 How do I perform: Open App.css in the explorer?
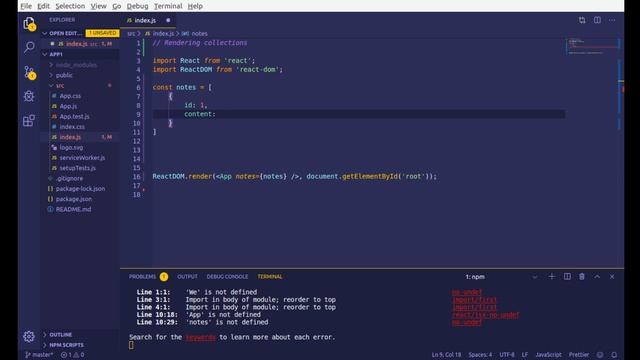pyautogui.click(x=70, y=96)
